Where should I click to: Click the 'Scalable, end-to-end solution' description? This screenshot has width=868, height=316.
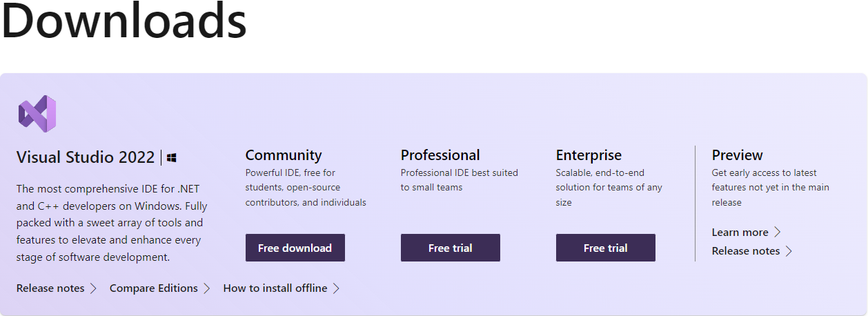point(609,188)
